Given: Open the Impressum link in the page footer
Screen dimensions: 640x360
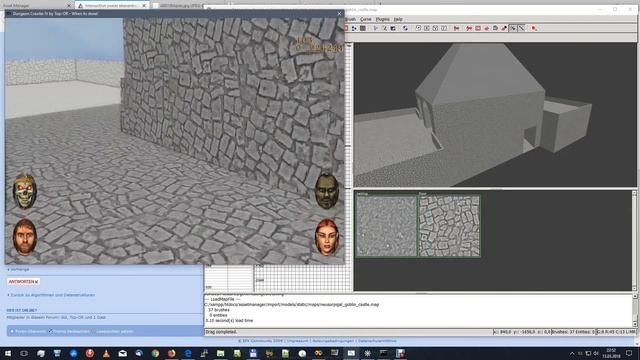Looking at the screenshot, I should tap(297, 341).
